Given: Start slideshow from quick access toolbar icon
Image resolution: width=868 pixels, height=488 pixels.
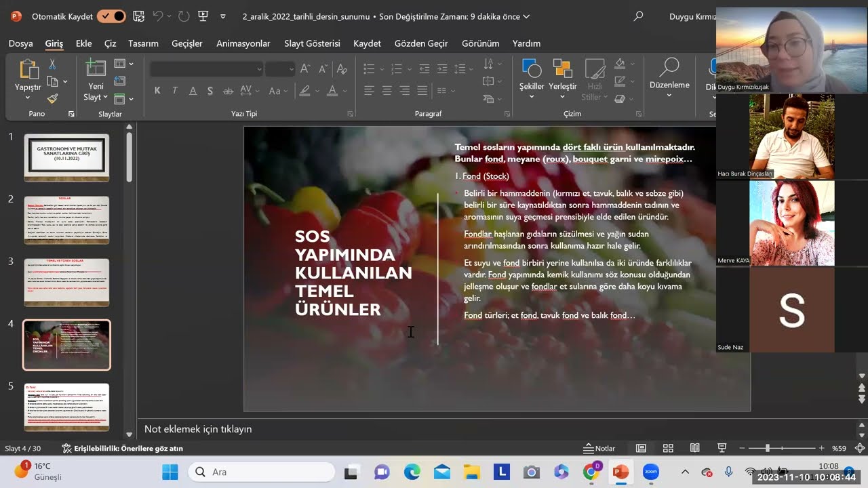Looking at the screenshot, I should pyautogui.click(x=203, y=16).
